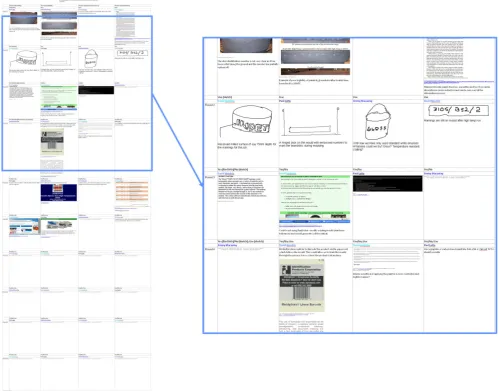Open the green web page screenshot in the enlarged view
The height and width of the screenshot is (391, 499).
pyautogui.click(x=315, y=199)
